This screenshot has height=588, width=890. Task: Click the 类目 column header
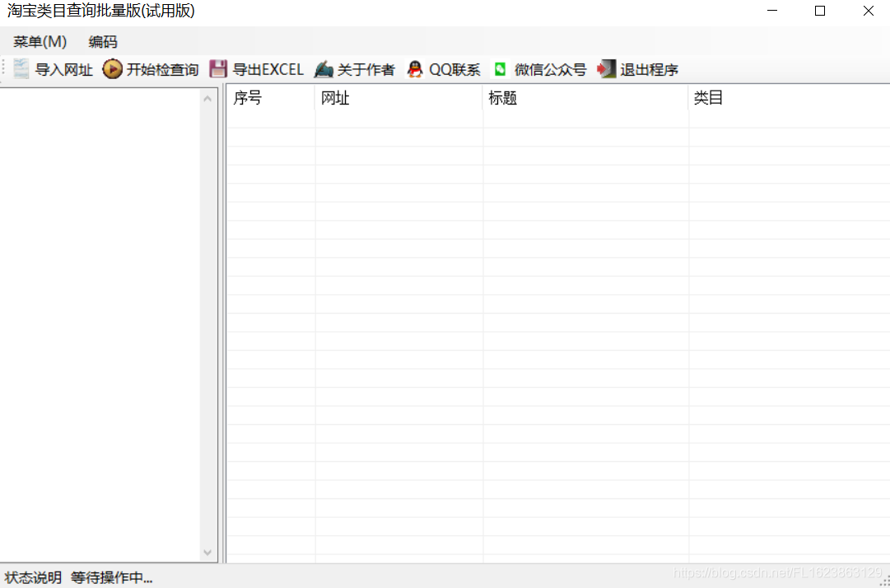789,98
